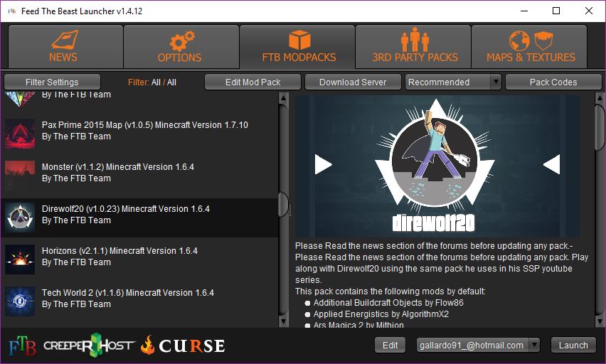The image size is (606, 364).
Task: Open the Curse logo link
Action: 183,345
